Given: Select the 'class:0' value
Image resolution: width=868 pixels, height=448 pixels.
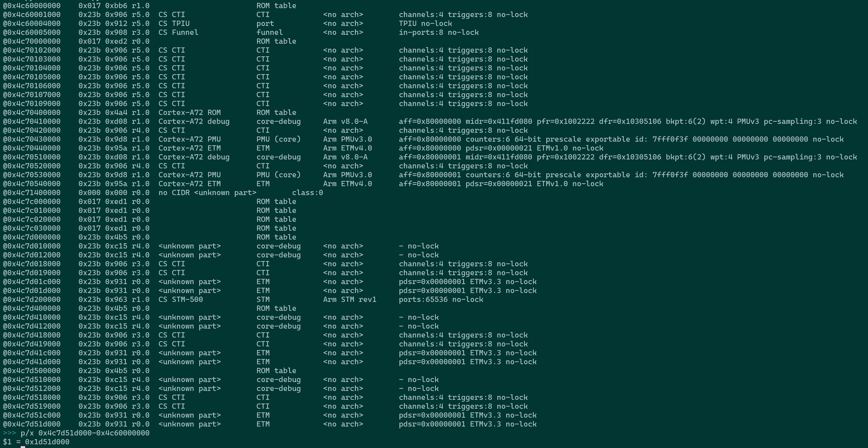Looking at the screenshot, I should 307,192.
